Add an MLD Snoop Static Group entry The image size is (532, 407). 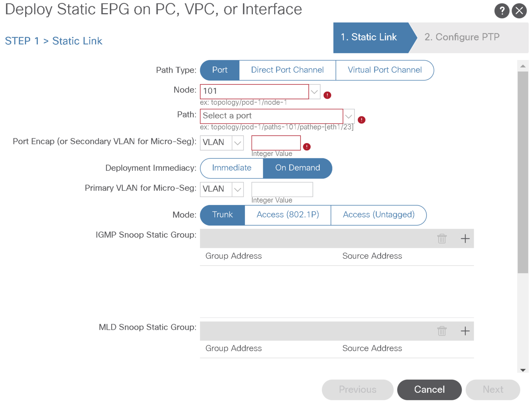point(465,331)
